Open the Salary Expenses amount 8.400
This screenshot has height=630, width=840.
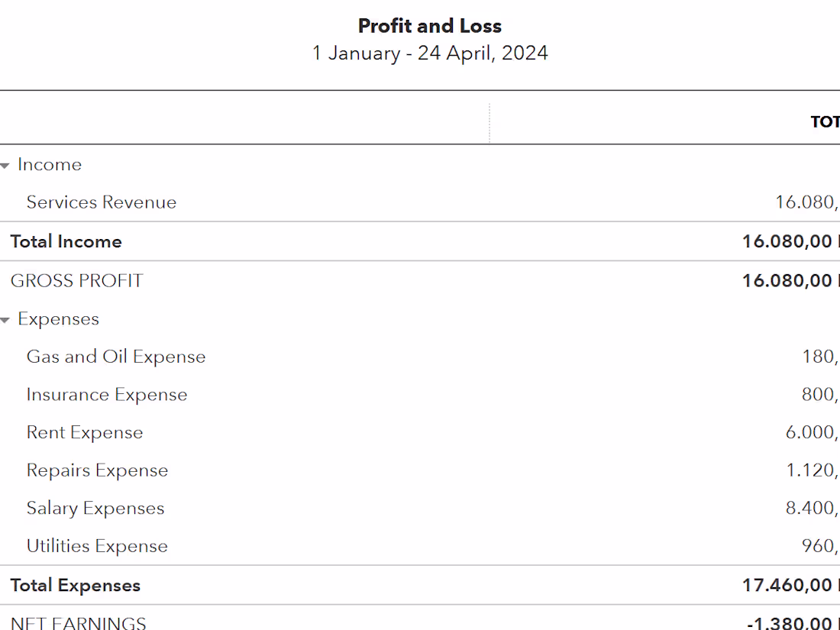point(812,509)
